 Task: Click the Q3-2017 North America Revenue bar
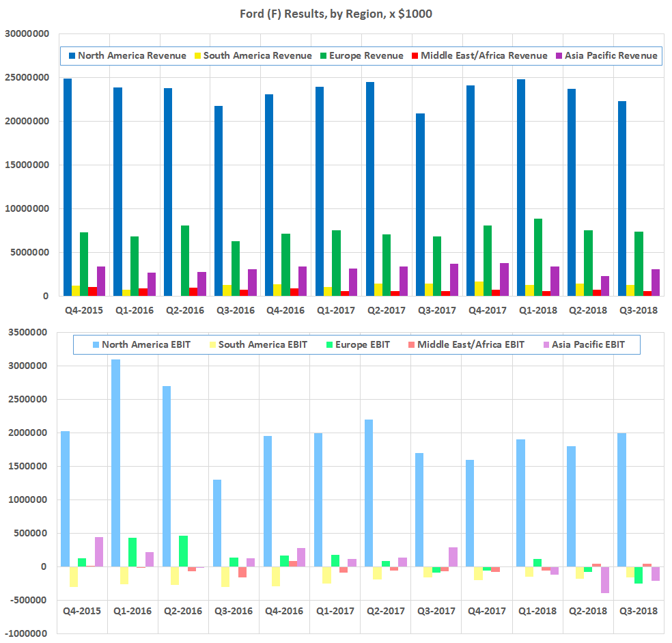421,204
